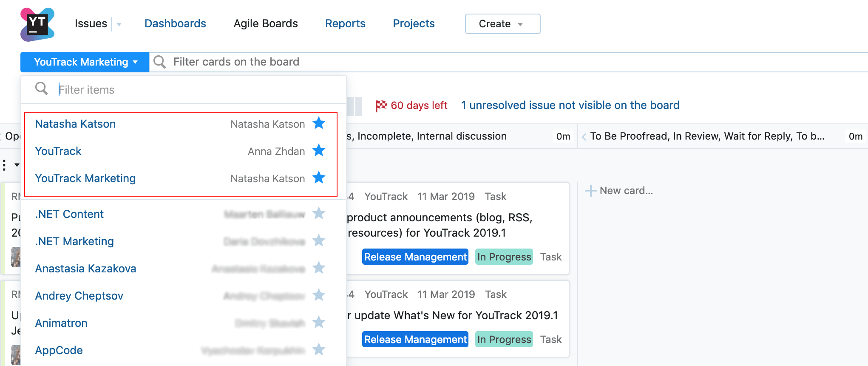Unstar the Natasha Katson board
This screenshot has height=366, width=868.
[x=319, y=124]
